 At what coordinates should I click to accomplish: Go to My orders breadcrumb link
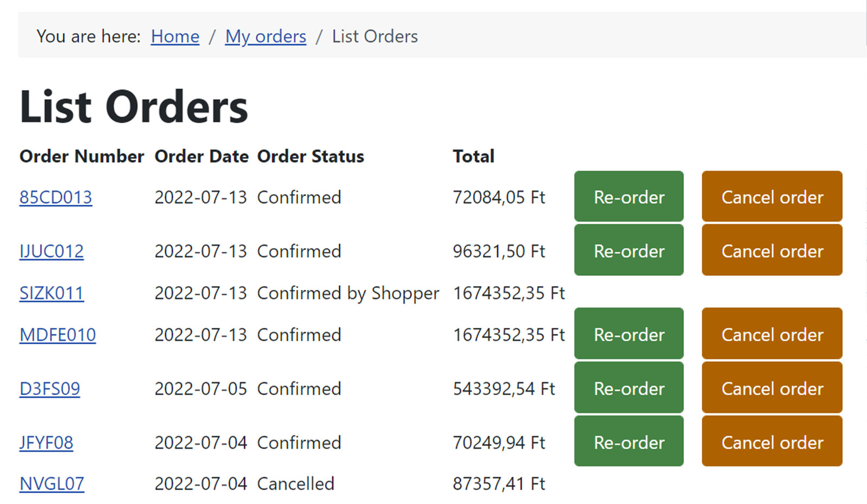pyautogui.click(x=266, y=36)
